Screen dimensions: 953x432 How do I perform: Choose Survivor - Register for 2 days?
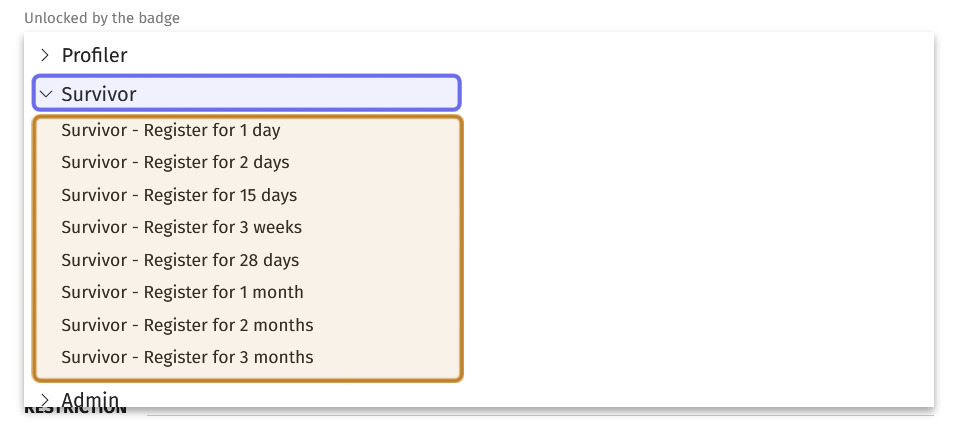[x=176, y=163]
